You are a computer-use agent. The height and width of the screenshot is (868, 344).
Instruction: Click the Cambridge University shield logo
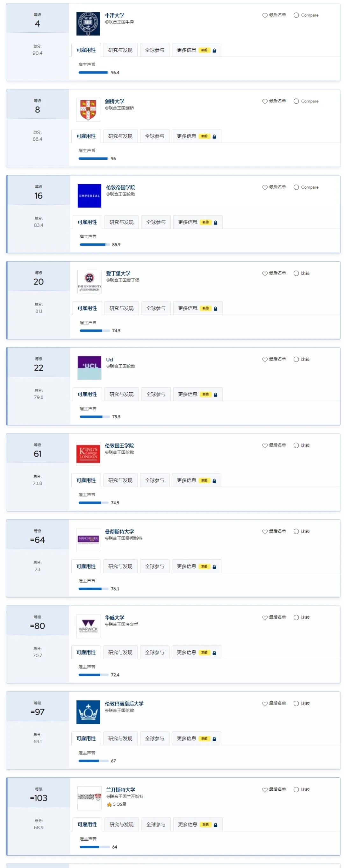coord(88,109)
